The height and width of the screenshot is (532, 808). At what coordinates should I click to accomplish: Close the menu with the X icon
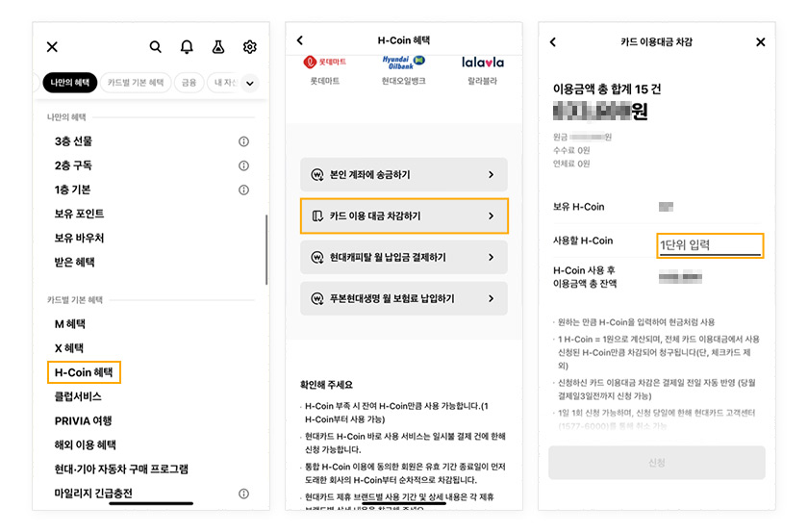[52, 47]
